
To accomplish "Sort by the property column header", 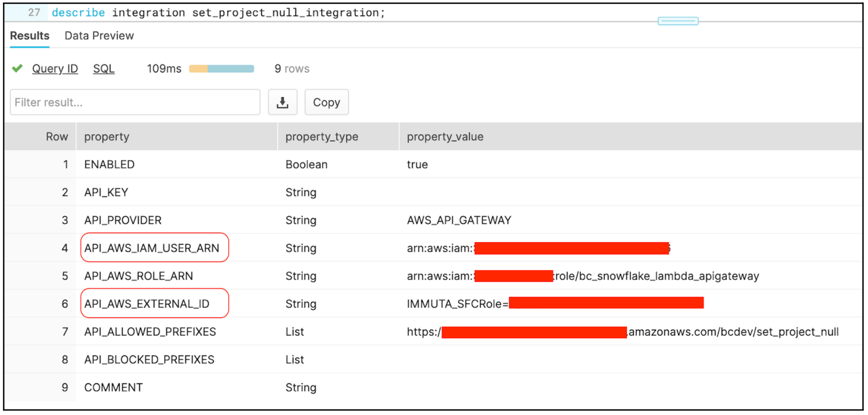I will pos(107,137).
